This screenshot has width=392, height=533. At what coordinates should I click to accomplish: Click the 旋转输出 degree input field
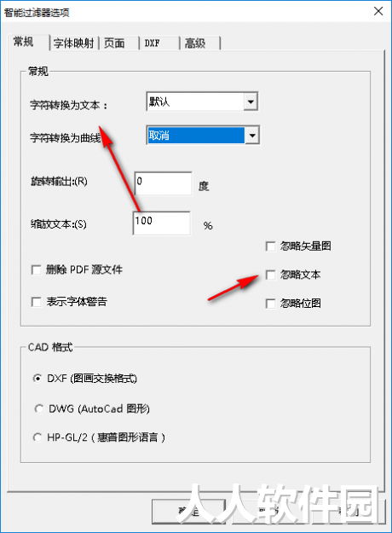click(164, 183)
